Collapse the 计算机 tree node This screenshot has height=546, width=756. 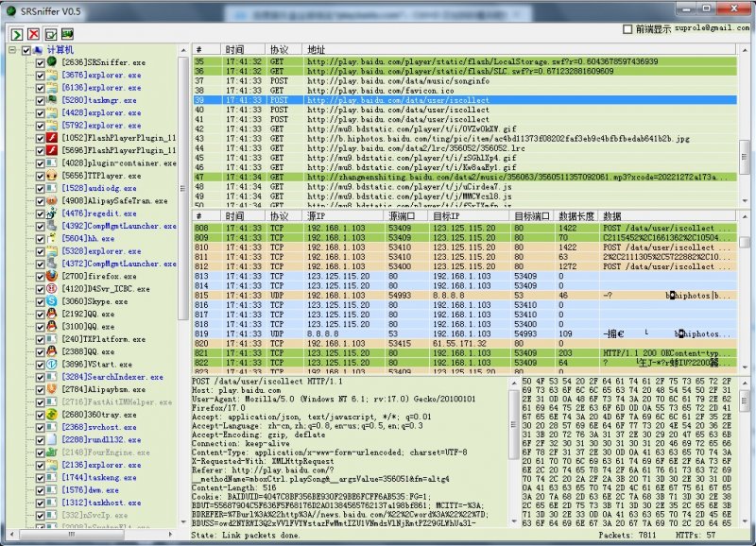12,50
